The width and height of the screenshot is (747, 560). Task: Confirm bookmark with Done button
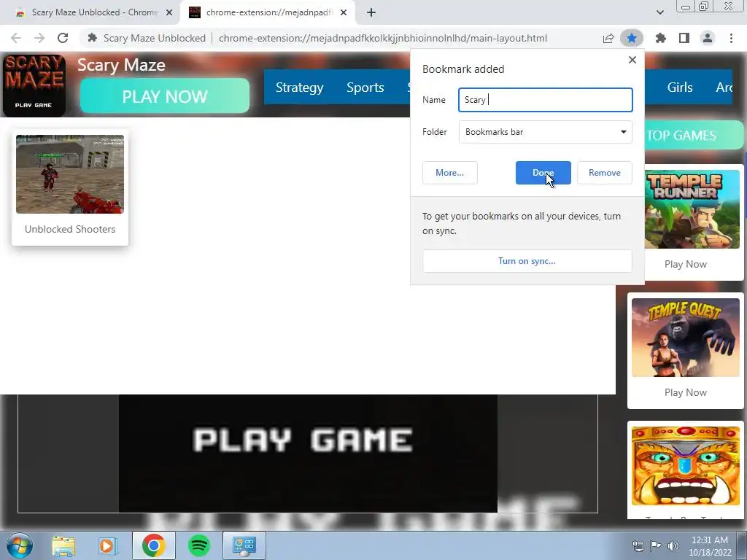coord(543,173)
